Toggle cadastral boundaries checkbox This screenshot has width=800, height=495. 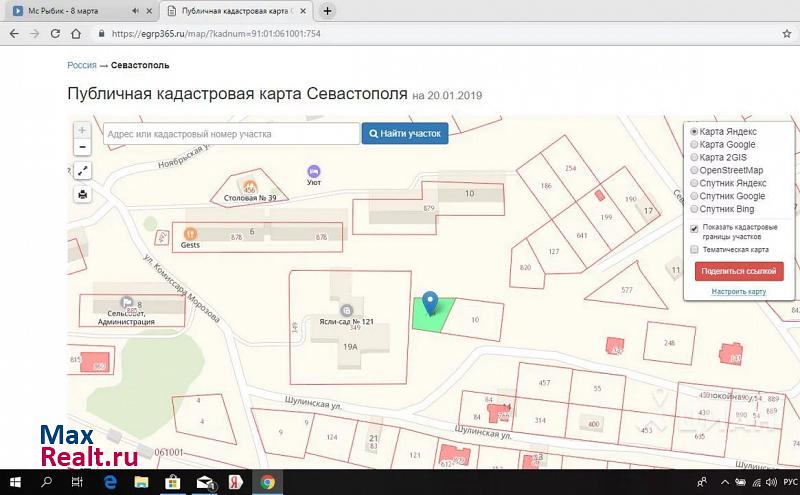tap(695, 228)
